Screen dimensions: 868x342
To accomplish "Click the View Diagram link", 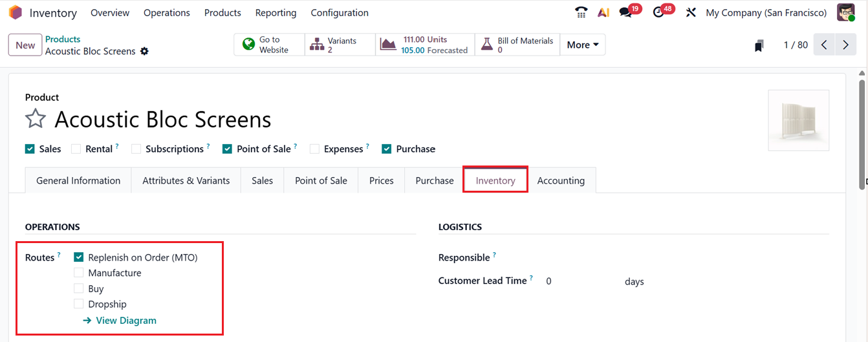I will point(126,320).
